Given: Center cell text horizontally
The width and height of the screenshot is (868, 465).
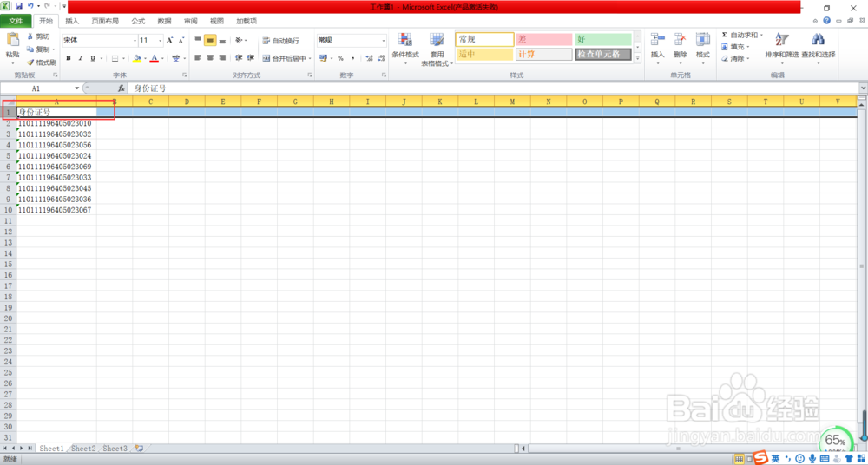Looking at the screenshot, I should [x=210, y=57].
